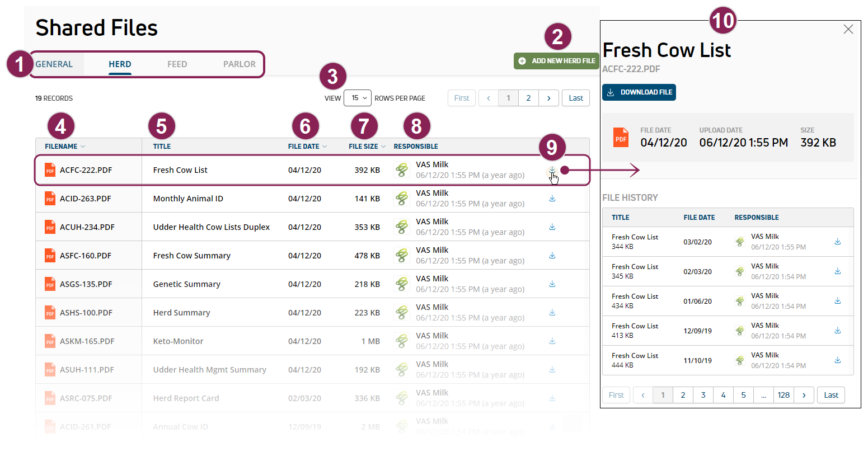The height and width of the screenshot is (452, 868).
Task: Jump to page 128 in file history
Action: coord(783,395)
